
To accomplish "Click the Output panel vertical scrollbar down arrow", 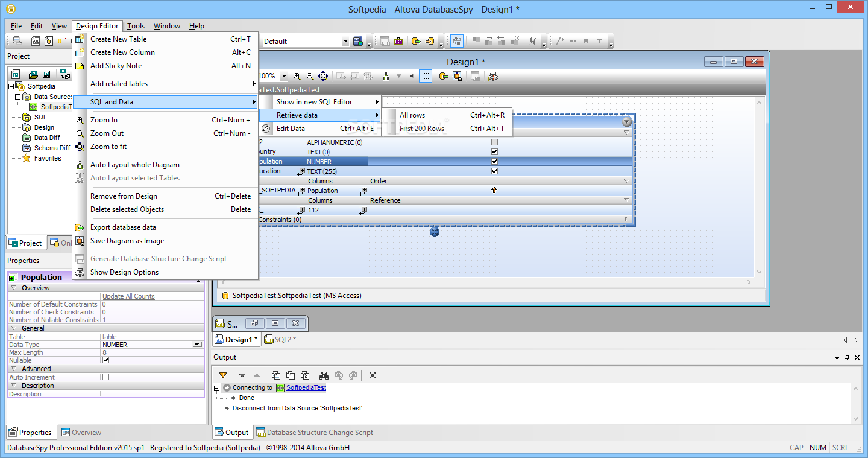I will point(857,419).
